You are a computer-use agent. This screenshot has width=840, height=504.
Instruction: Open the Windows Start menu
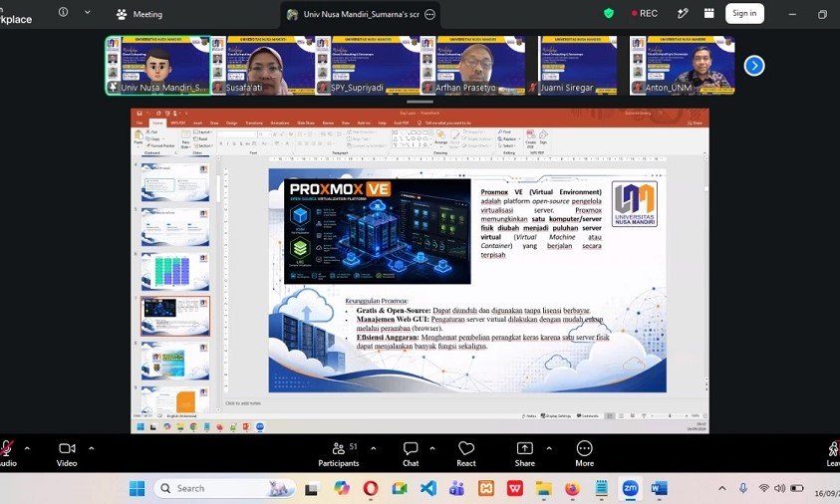138,488
